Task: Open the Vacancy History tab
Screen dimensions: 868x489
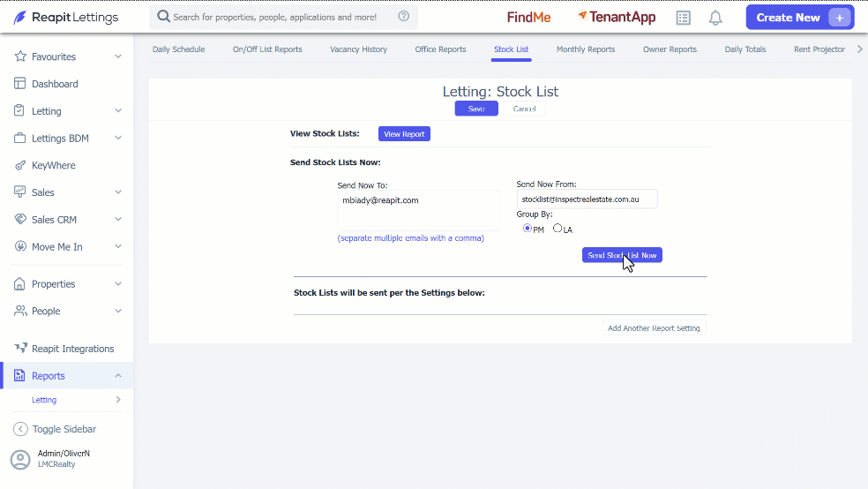Action: (358, 49)
